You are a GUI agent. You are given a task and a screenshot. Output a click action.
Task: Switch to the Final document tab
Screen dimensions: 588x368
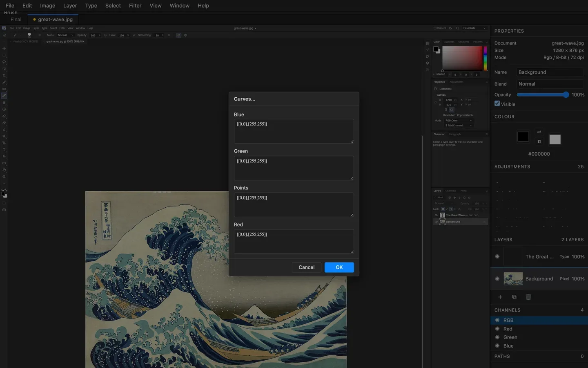click(16, 19)
